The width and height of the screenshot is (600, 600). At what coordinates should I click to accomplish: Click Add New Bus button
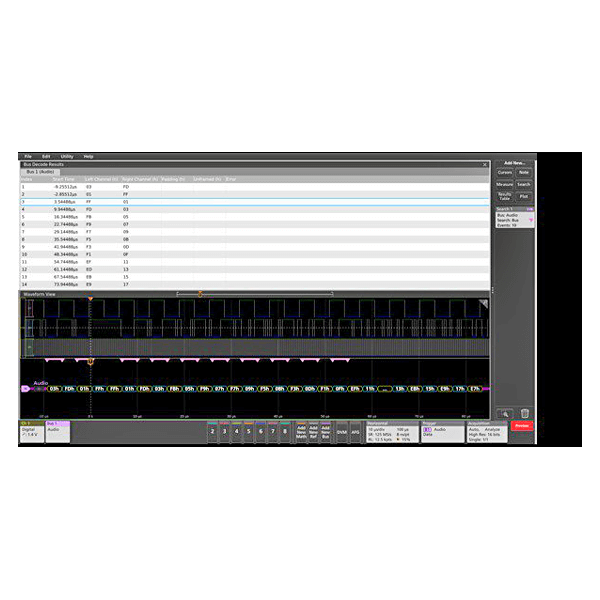tap(326, 432)
